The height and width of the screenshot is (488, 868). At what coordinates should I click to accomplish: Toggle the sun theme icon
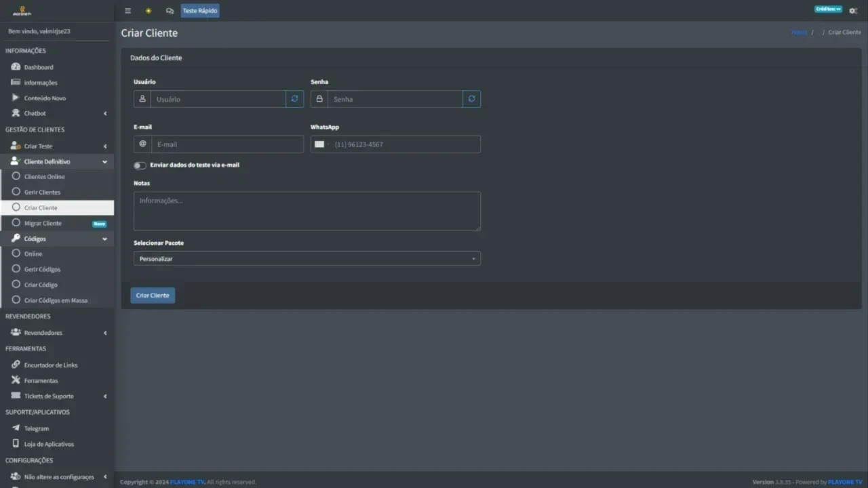coord(149,11)
